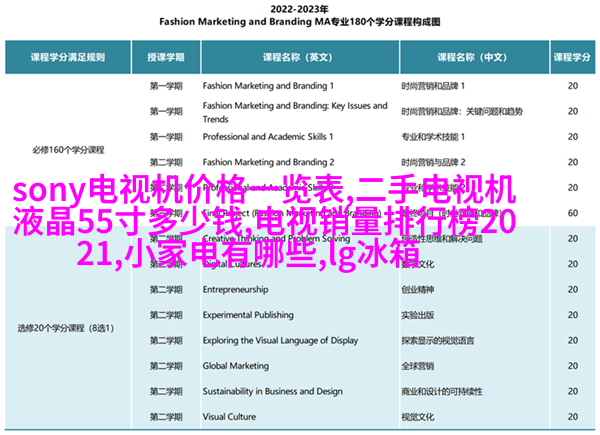The width and height of the screenshot is (600, 435).
Task: Click the "20" credits in the Exploring the Visual Language row
Action: coord(572,341)
